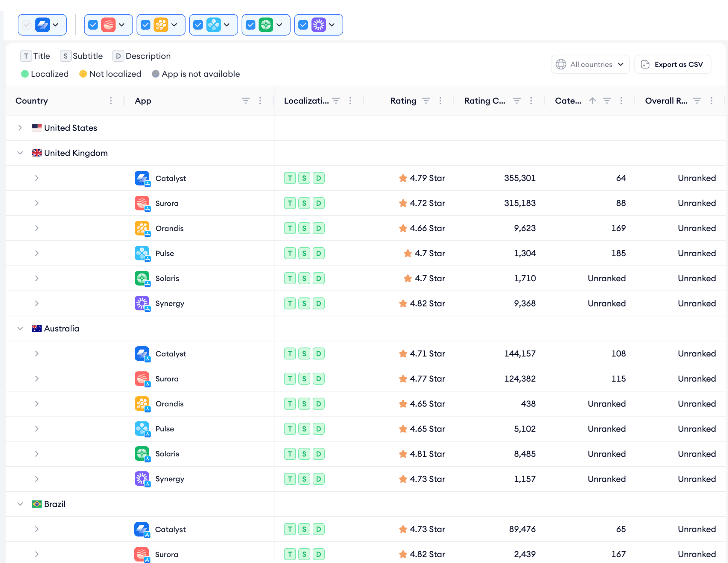Screen dimensions: 728x563
Task: Expand the Solaris row under Australia
Action: click(x=37, y=454)
